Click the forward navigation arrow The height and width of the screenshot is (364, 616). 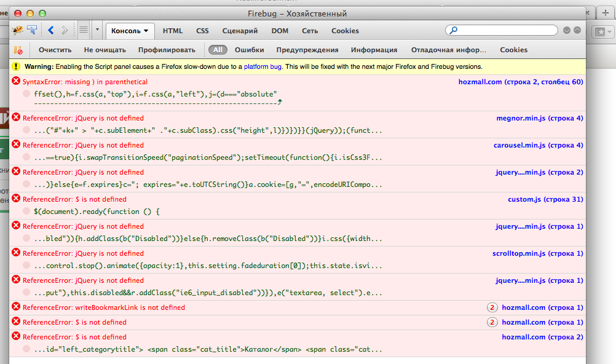(x=65, y=30)
